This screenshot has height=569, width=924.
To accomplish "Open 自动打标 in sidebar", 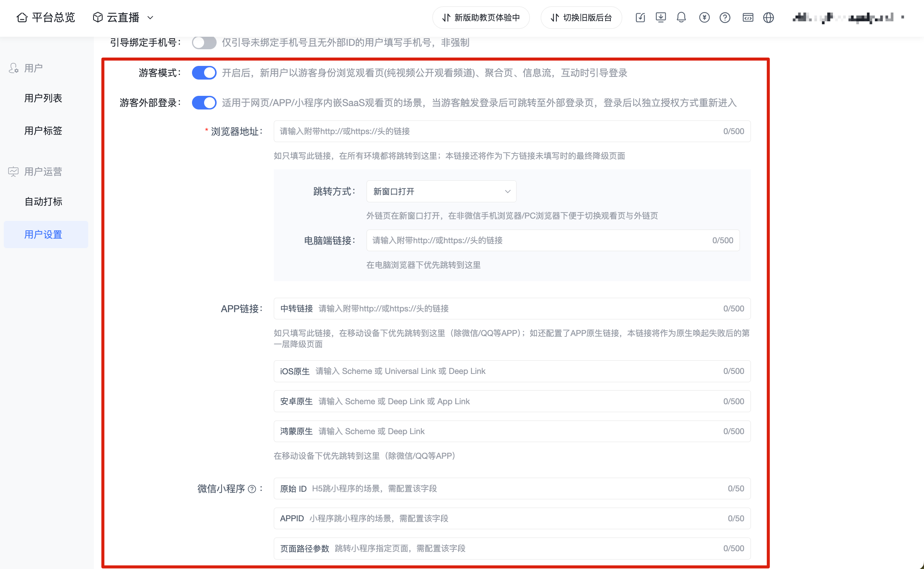I will coord(43,202).
